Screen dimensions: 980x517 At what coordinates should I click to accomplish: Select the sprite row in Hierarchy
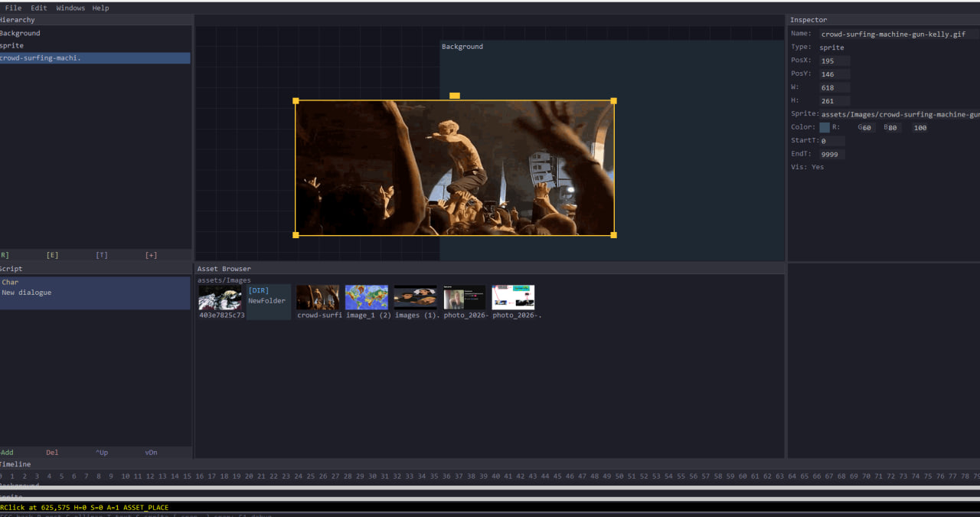(x=95, y=45)
